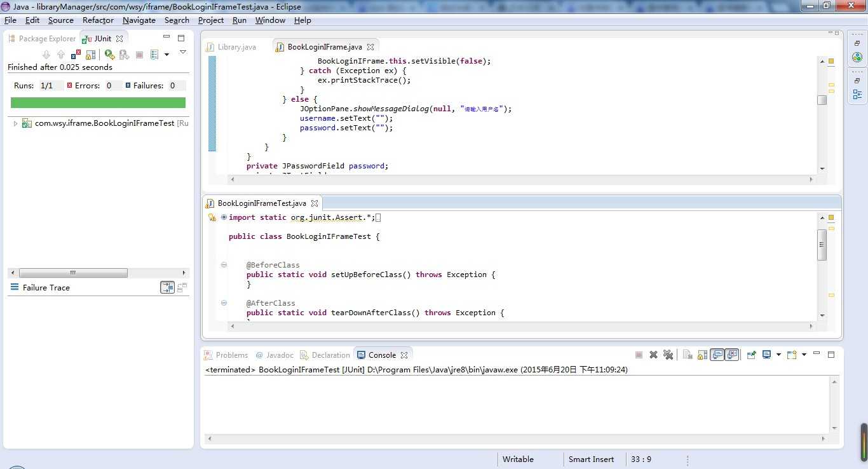The image size is (868, 469).
Task: Open the JUnit View Menu triangle
Action: tap(182, 52)
